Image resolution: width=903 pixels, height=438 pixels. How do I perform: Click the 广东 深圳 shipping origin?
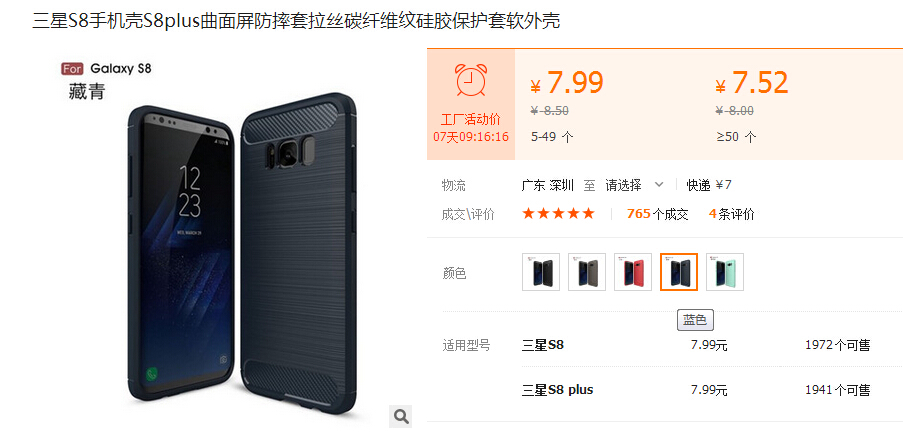[548, 185]
